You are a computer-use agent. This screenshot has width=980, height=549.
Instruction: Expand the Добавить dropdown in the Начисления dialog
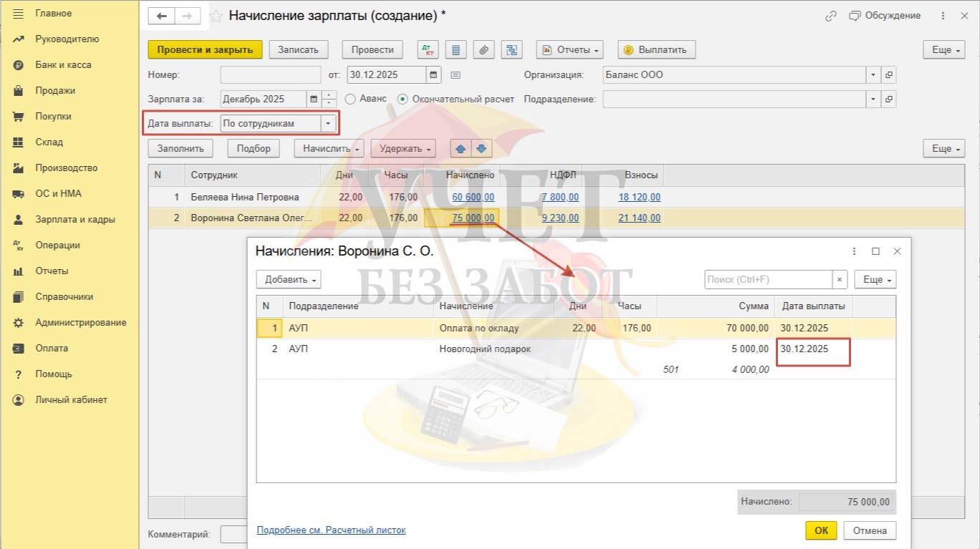click(288, 280)
